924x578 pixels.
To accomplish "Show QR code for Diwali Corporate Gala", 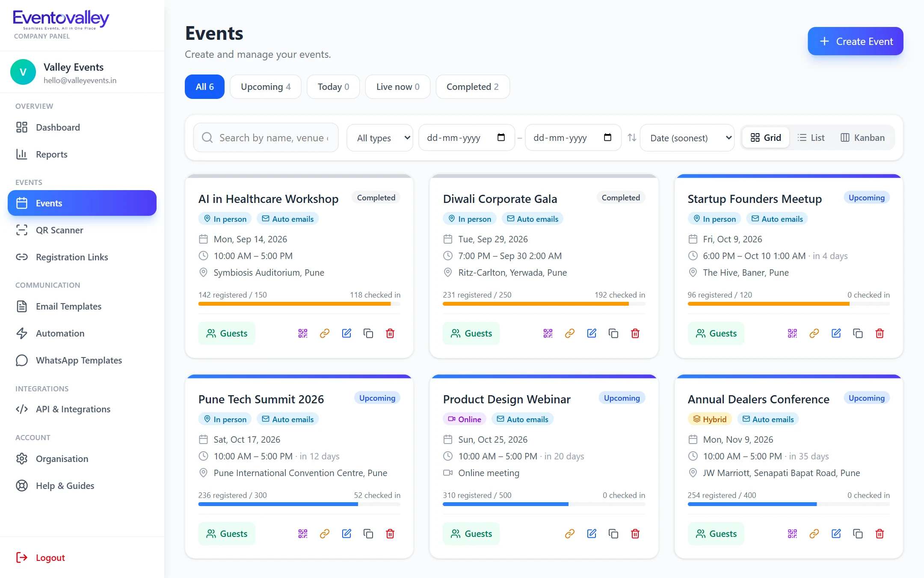I will click(x=548, y=333).
